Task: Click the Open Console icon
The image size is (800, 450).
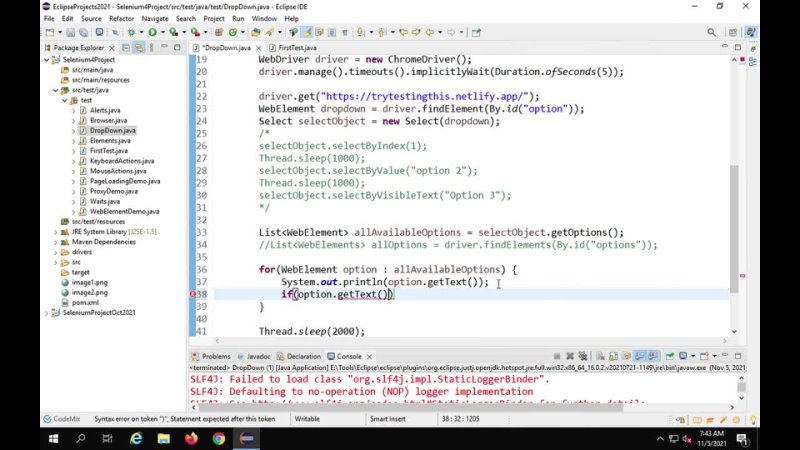Action: (x=704, y=356)
